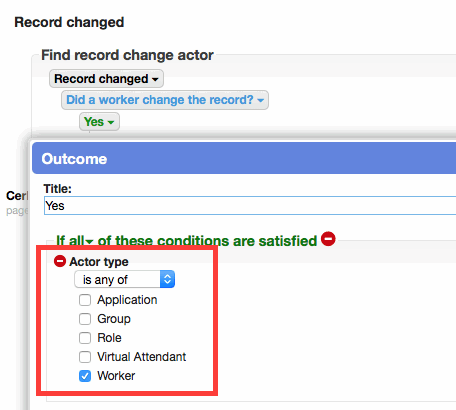Delete the 'If all' conditions group
Screen dimensions: 456x410
coord(328,239)
